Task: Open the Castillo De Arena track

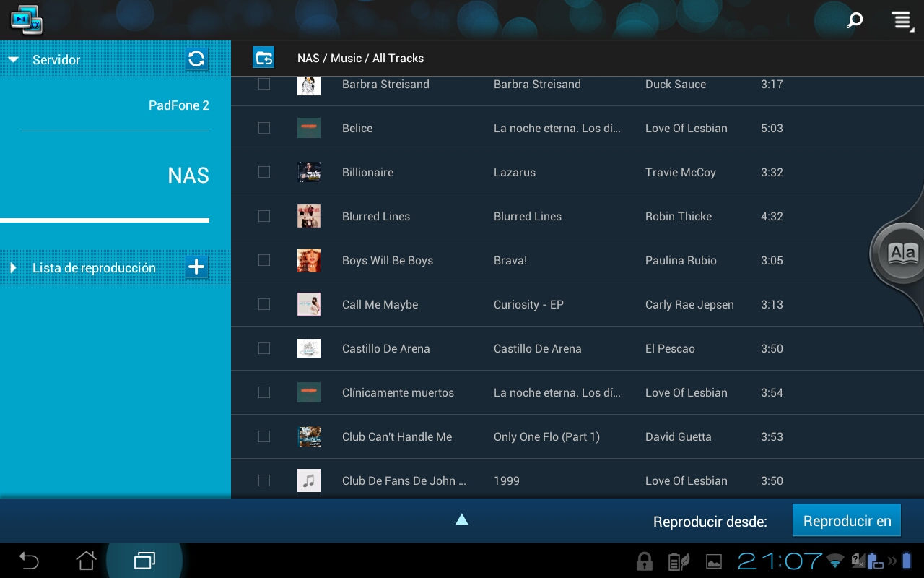Action: point(386,348)
